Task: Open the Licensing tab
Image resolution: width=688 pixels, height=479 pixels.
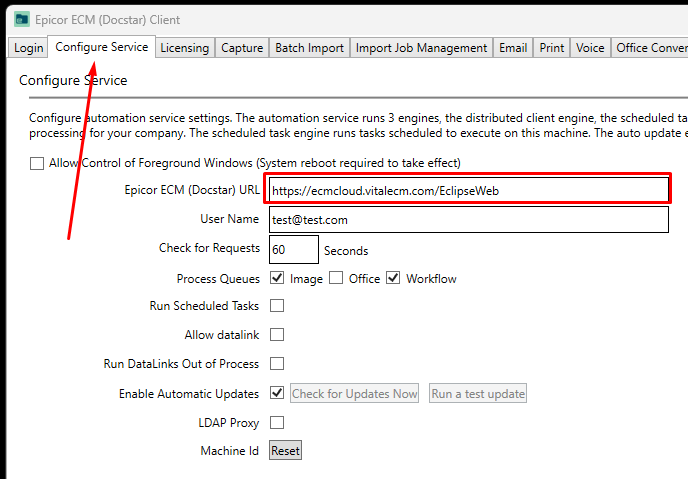Action: coord(184,47)
